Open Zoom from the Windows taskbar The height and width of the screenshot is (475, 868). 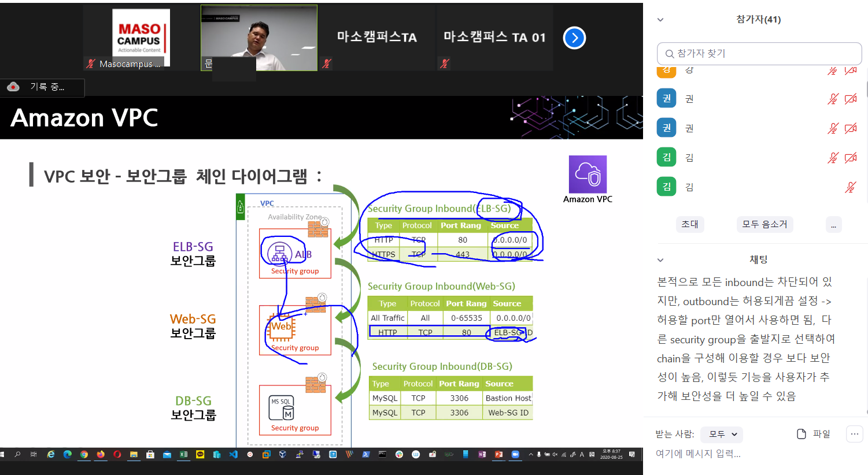pyautogui.click(x=515, y=455)
